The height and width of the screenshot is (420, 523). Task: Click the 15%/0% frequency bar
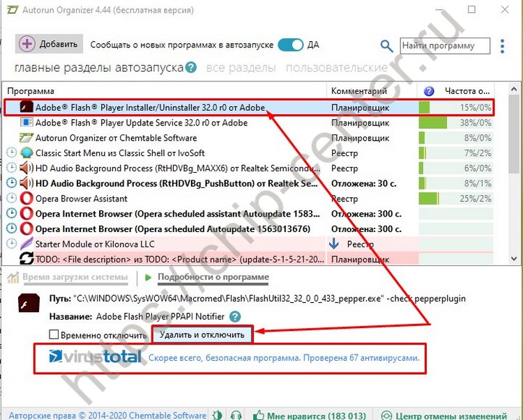(455, 107)
